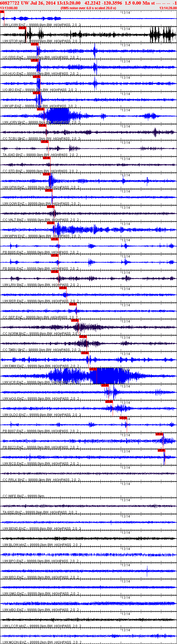177x644 pixels.
Task: Click the 13:14 tick label on UW.LKVW trace
Action: tap(126, 13)
